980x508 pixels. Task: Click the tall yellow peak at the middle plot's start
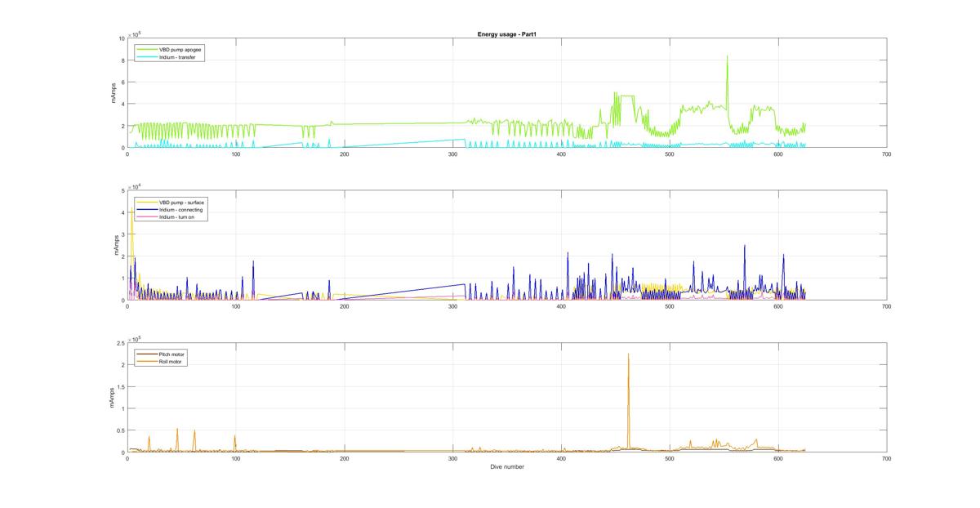[131, 210]
